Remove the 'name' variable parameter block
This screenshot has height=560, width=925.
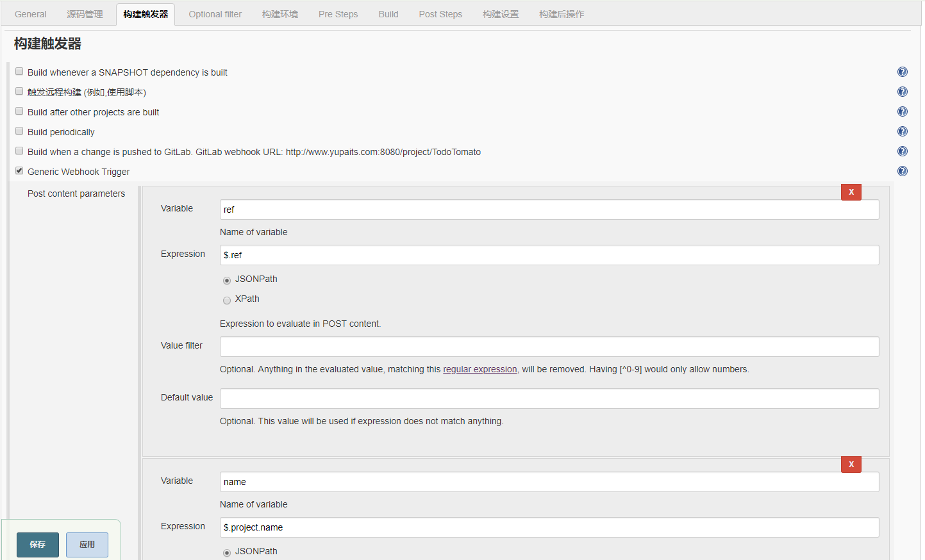click(851, 465)
